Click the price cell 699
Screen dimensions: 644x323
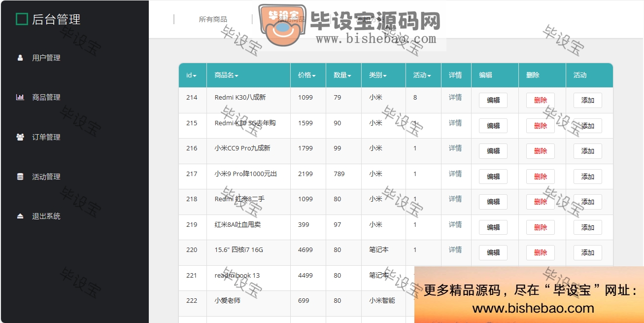(x=304, y=300)
